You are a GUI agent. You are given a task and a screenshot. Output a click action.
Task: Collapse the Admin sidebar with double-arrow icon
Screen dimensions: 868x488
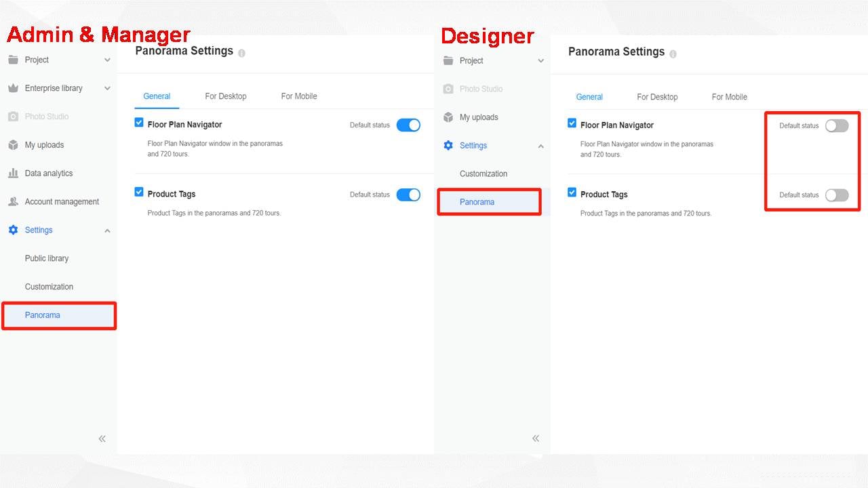tap(102, 439)
